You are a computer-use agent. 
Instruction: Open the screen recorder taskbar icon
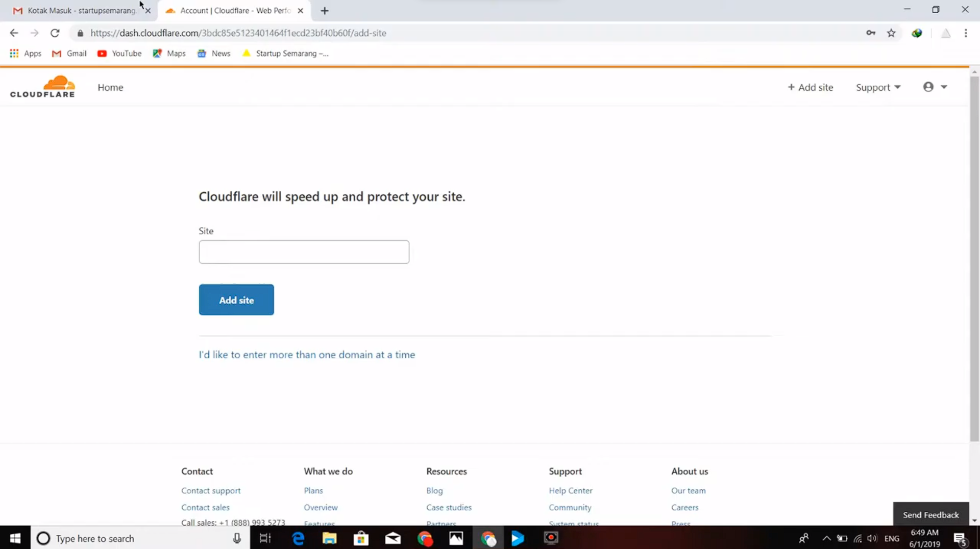551,538
